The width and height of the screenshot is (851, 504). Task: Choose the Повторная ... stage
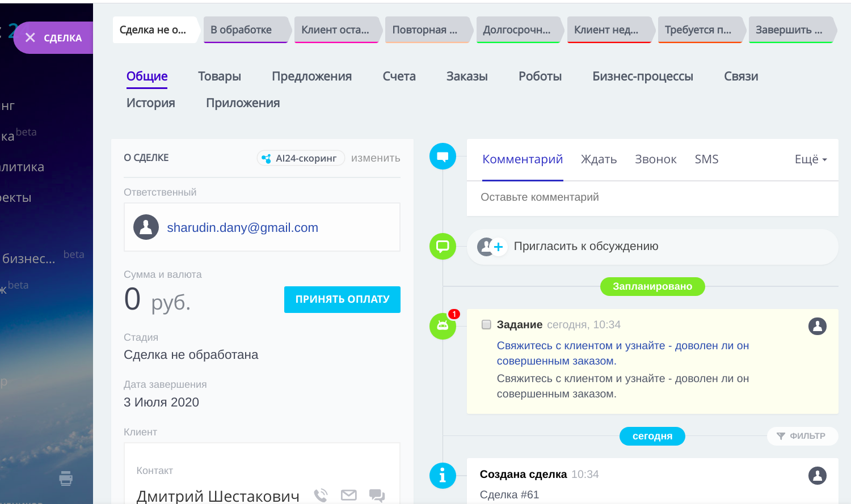pyautogui.click(x=429, y=30)
